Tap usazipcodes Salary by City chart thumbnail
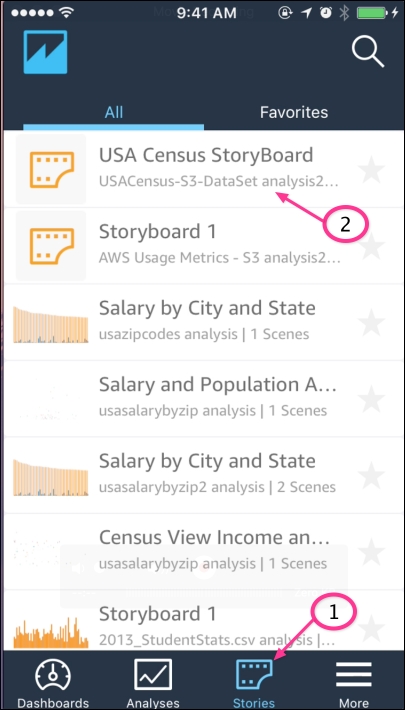Screen dimensions: 405x710 point(51,324)
